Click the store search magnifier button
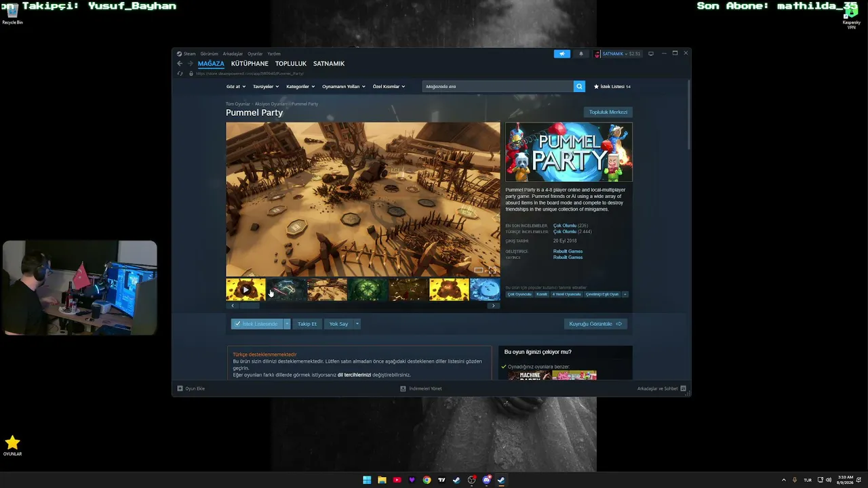The width and height of the screenshot is (868, 488). point(579,87)
